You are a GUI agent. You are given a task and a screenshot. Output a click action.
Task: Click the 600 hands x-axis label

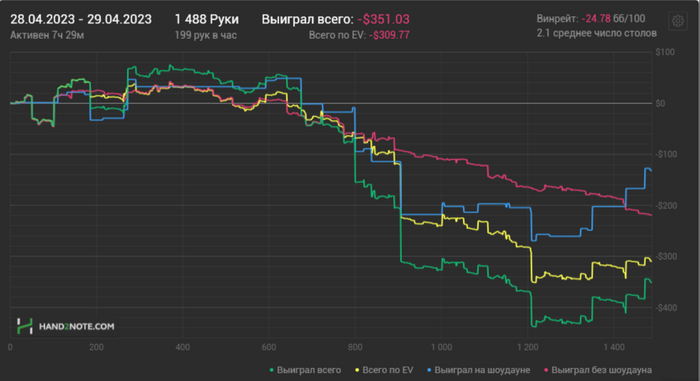pos(269,347)
